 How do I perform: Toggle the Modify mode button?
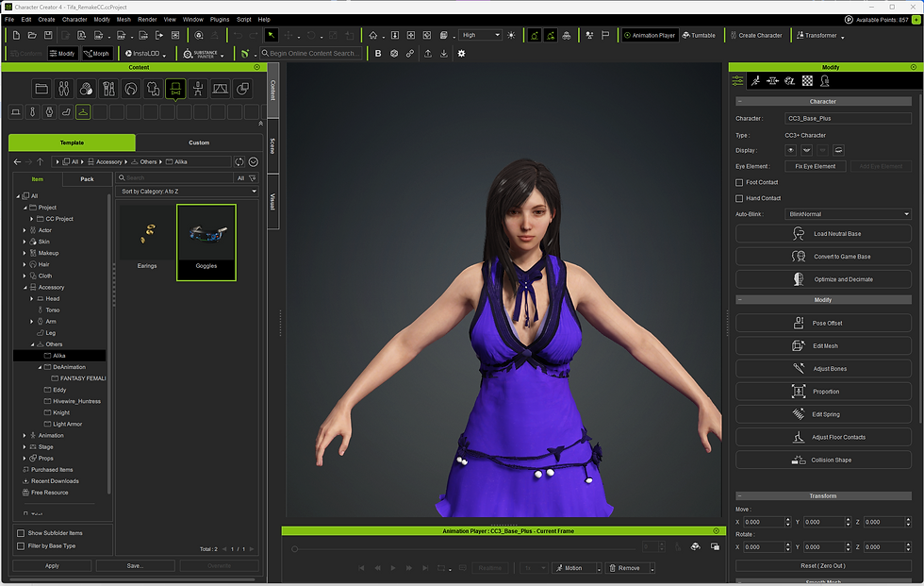pos(62,54)
